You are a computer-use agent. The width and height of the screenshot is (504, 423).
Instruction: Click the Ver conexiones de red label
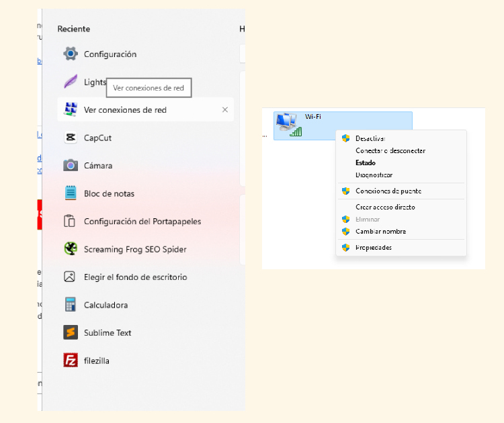coord(125,110)
